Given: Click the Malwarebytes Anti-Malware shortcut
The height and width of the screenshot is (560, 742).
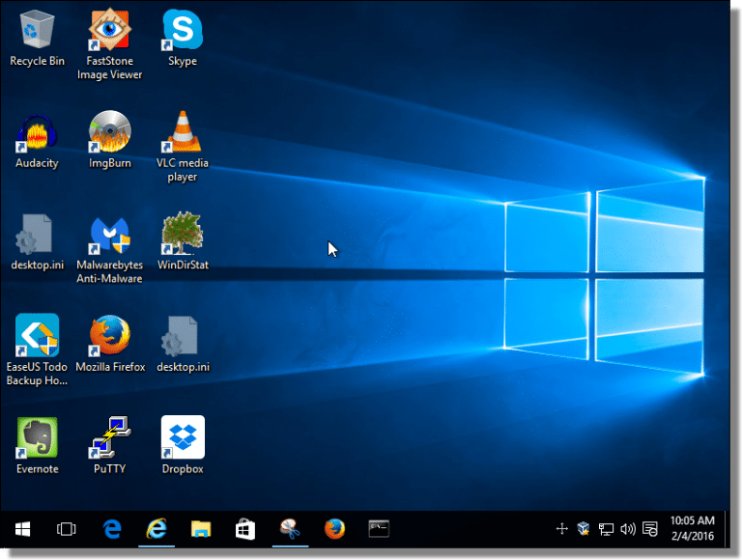Looking at the screenshot, I should [x=109, y=249].
